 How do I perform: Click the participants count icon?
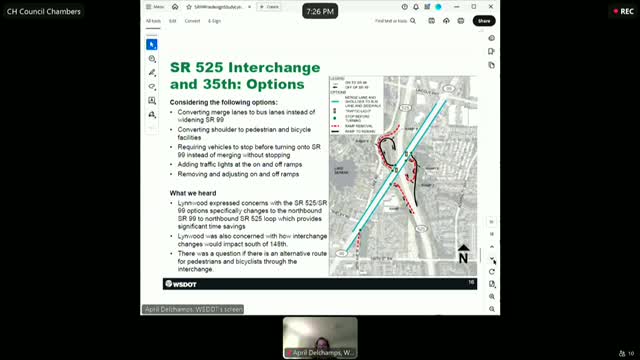(x=627, y=353)
